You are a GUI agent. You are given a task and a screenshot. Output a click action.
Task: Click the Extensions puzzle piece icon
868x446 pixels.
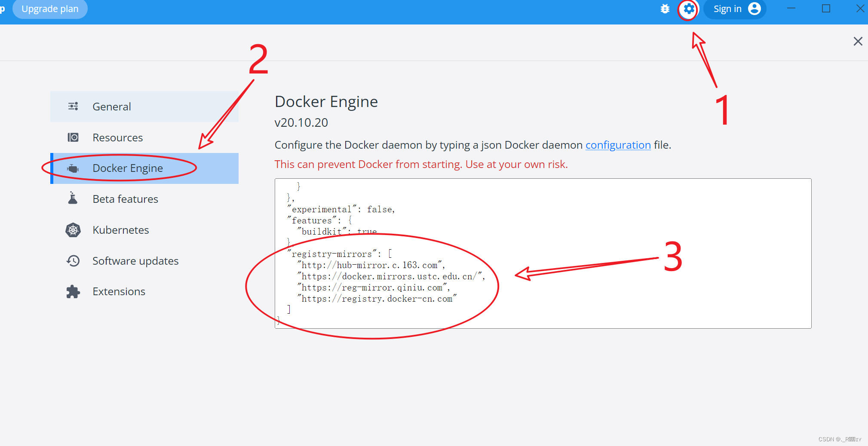click(73, 291)
